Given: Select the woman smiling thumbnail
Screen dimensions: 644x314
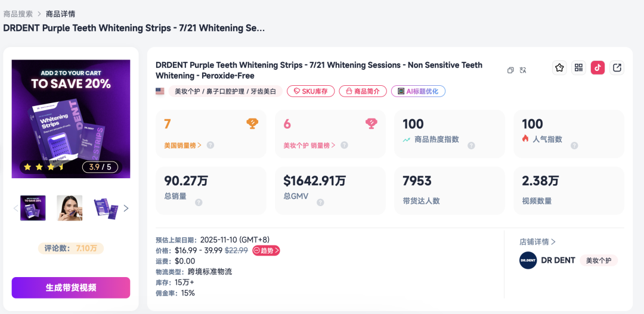Looking at the screenshot, I should [x=69, y=208].
